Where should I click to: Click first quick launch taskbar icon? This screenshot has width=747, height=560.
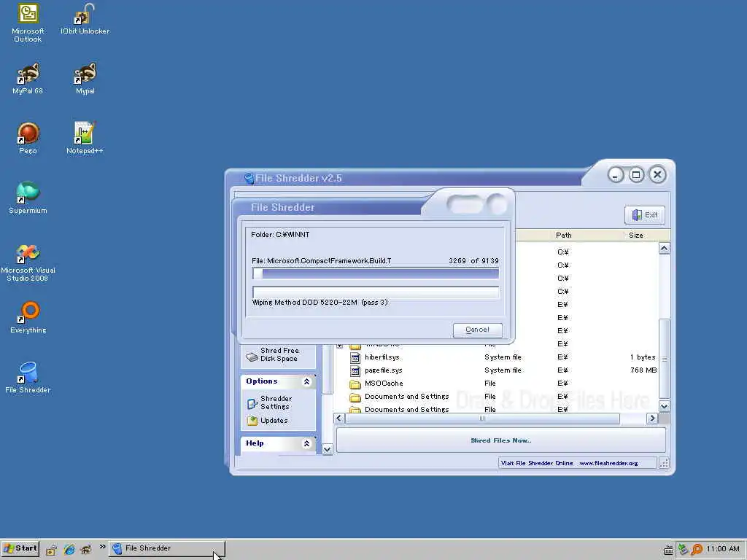pos(52,550)
